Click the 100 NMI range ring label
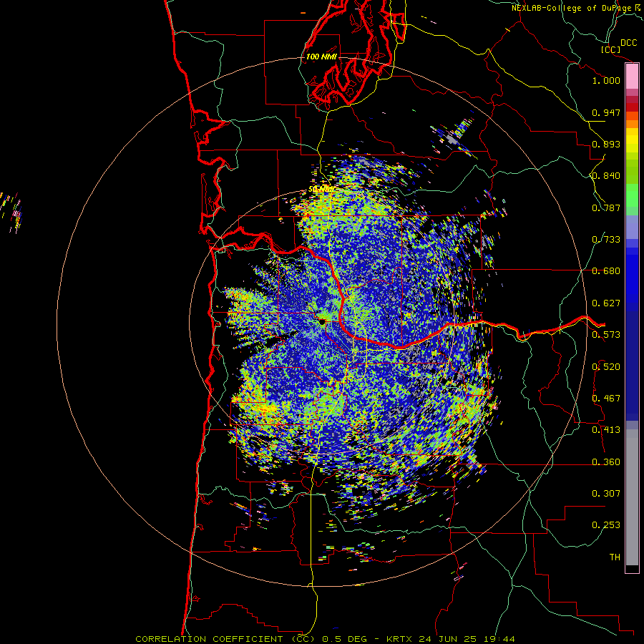Screen dimensions: 644x644 pyautogui.click(x=321, y=57)
